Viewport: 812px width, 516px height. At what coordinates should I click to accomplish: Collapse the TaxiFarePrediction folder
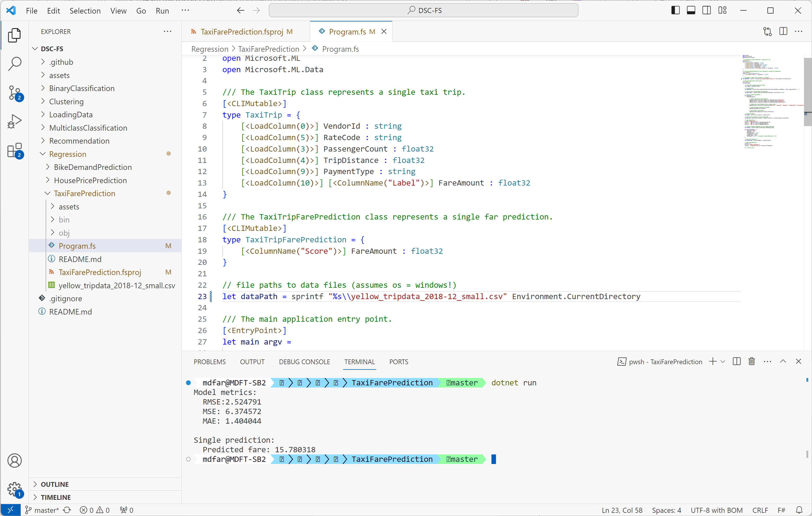(84, 193)
